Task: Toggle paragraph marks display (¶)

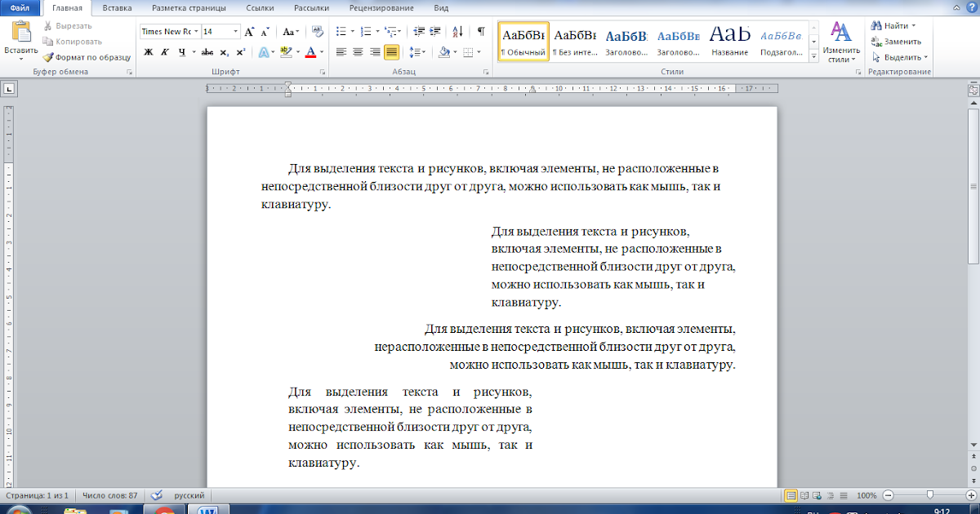Action: coord(481,32)
